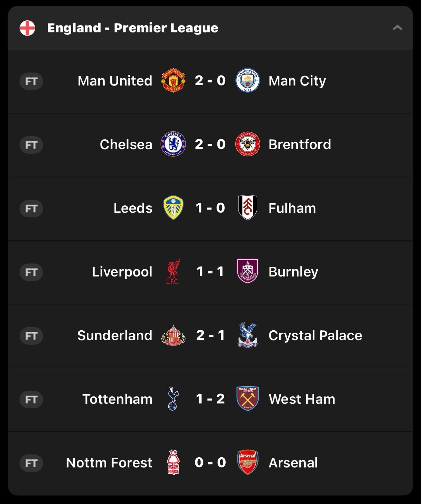Click the Arsenal cannon badge
This screenshot has width=421, height=504.
(248, 462)
